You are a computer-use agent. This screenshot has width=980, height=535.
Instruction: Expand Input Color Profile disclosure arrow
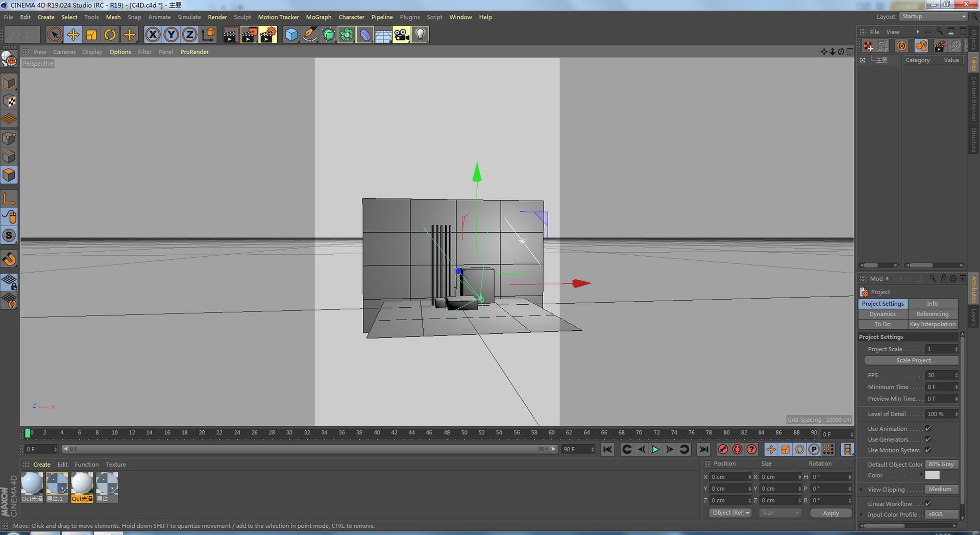tap(862, 515)
